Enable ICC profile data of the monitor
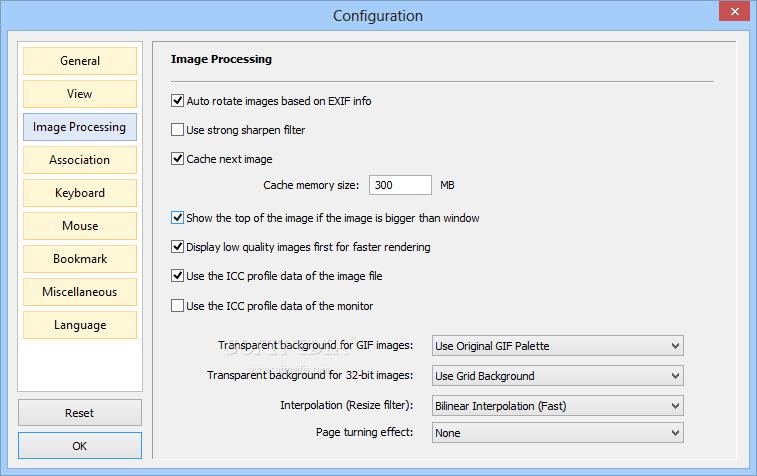This screenshot has width=757, height=476. pos(178,306)
